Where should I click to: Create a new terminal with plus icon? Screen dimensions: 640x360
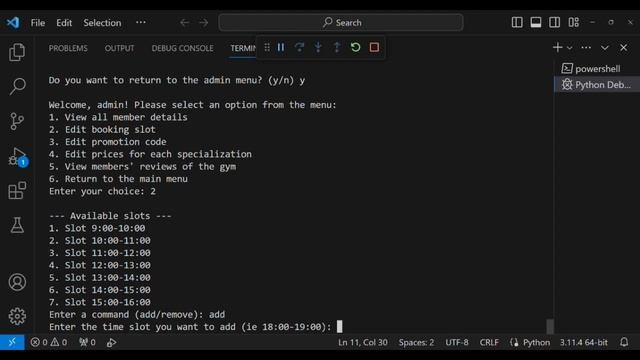[x=558, y=47]
